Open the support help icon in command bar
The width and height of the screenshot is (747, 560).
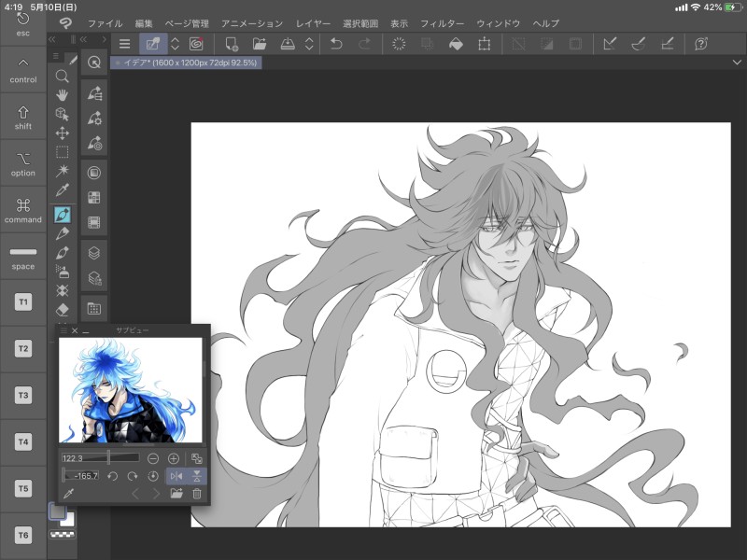(701, 44)
